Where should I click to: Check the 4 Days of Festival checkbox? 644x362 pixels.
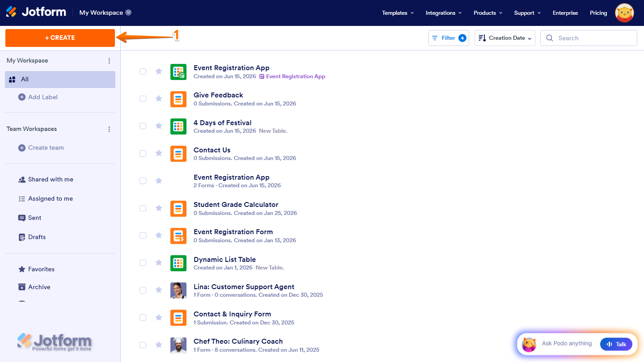[143, 126]
